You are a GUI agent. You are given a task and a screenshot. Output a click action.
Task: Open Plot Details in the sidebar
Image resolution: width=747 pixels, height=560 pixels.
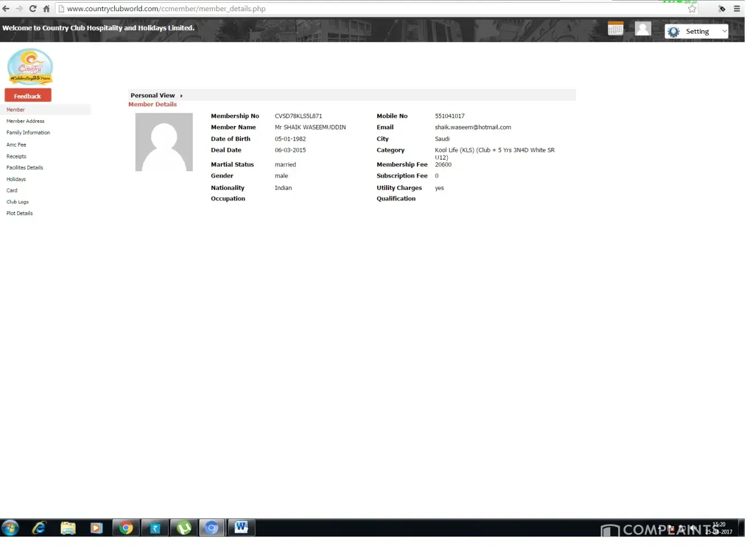coord(20,213)
